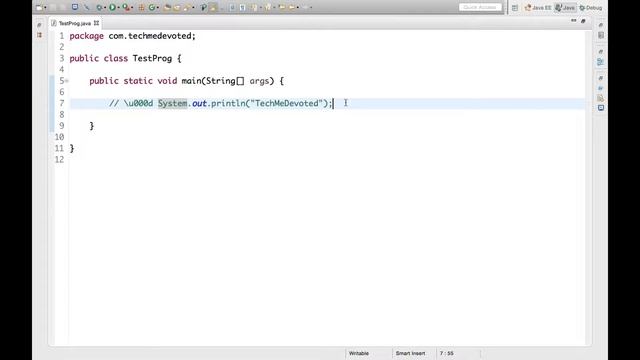640x360 pixels.
Task: Click the green bug Debug icon
Action: coord(99,7)
